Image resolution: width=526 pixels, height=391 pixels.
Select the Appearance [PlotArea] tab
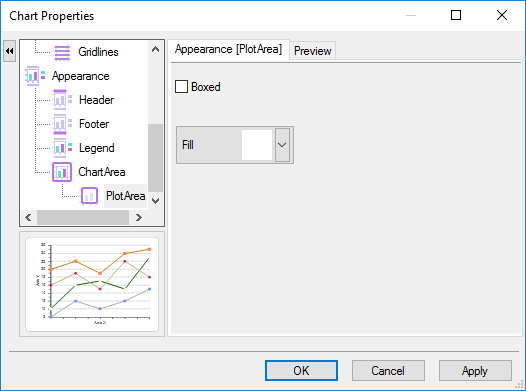tap(228, 49)
